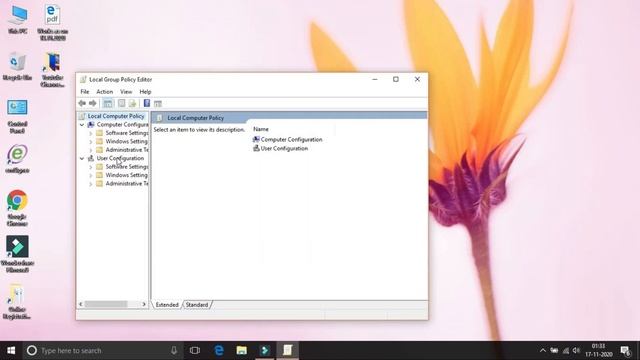Select the Recycle Bin desktop icon
The height and width of the screenshot is (360, 640).
click(18, 62)
